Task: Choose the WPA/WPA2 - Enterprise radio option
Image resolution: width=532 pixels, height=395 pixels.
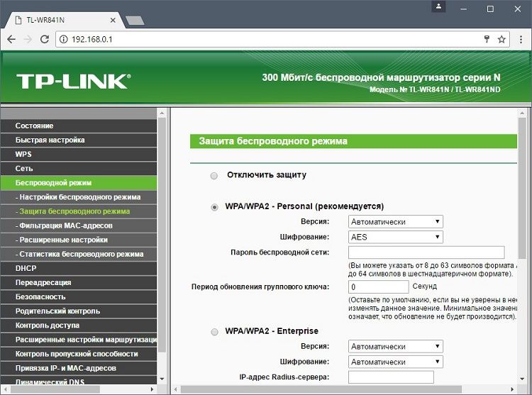Action: coord(214,332)
